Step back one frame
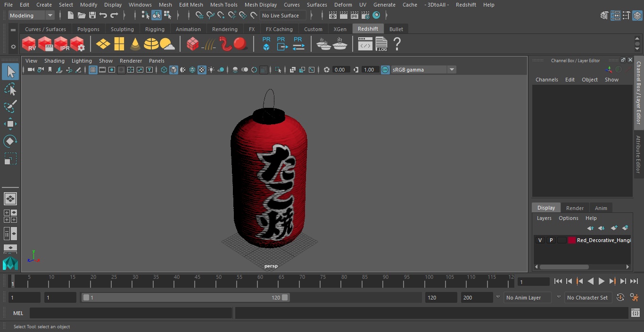This screenshot has width=644, height=332. [x=569, y=281]
